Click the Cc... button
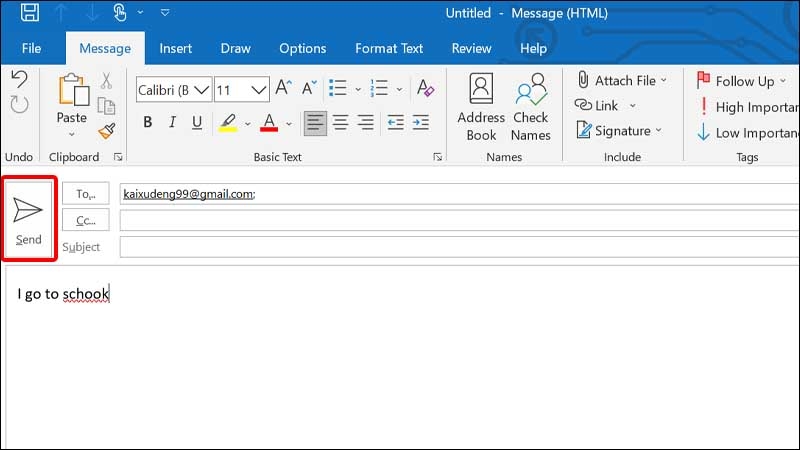This screenshot has height=450, width=800. tap(86, 220)
